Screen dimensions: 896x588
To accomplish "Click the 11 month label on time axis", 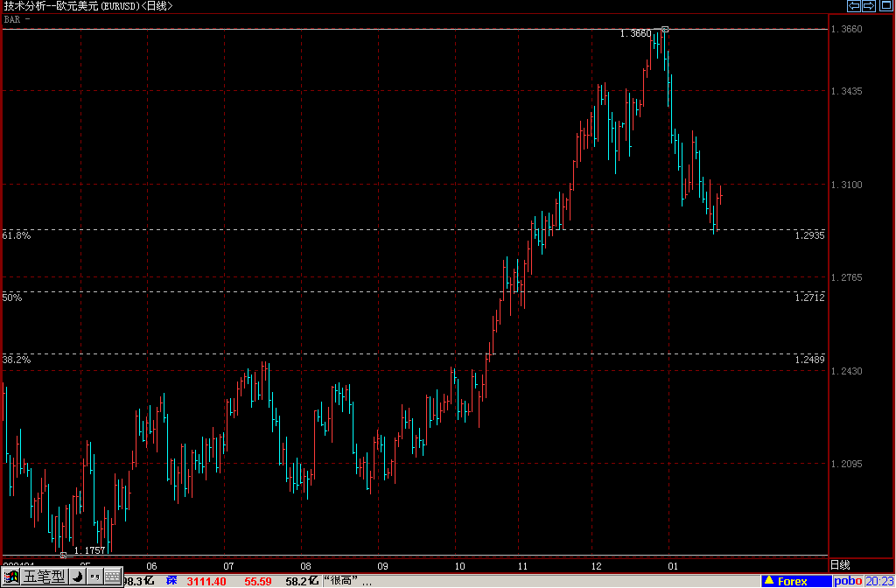I will click(523, 566).
